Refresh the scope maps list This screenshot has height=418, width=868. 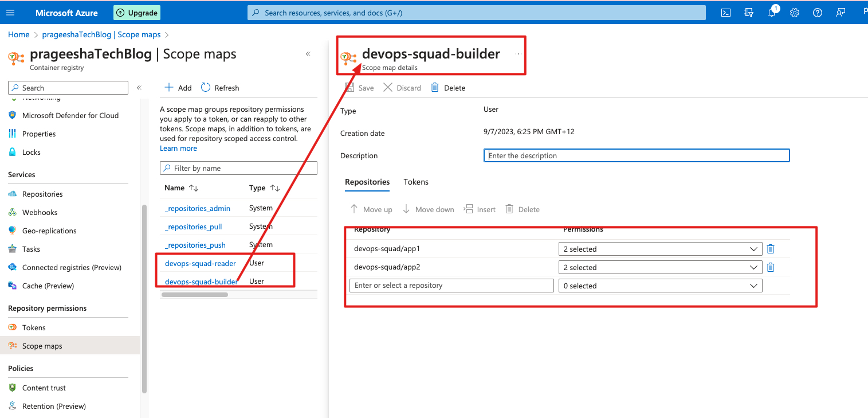click(x=220, y=87)
